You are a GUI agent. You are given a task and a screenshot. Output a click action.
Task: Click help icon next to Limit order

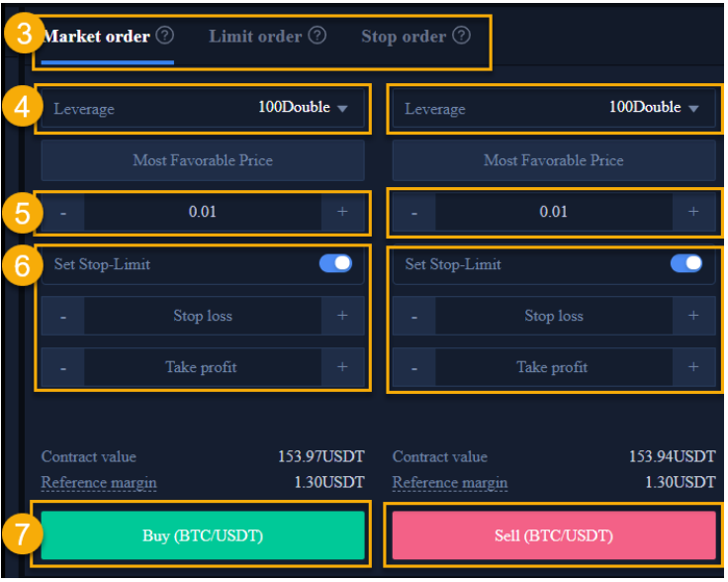(318, 36)
